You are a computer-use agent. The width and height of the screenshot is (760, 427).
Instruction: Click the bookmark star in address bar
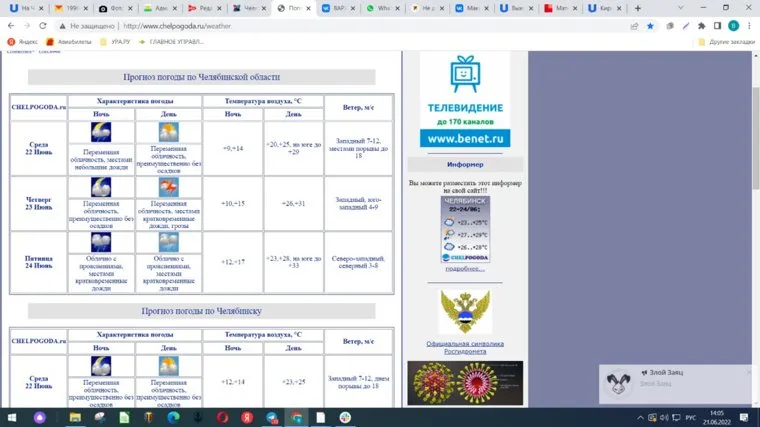point(650,26)
